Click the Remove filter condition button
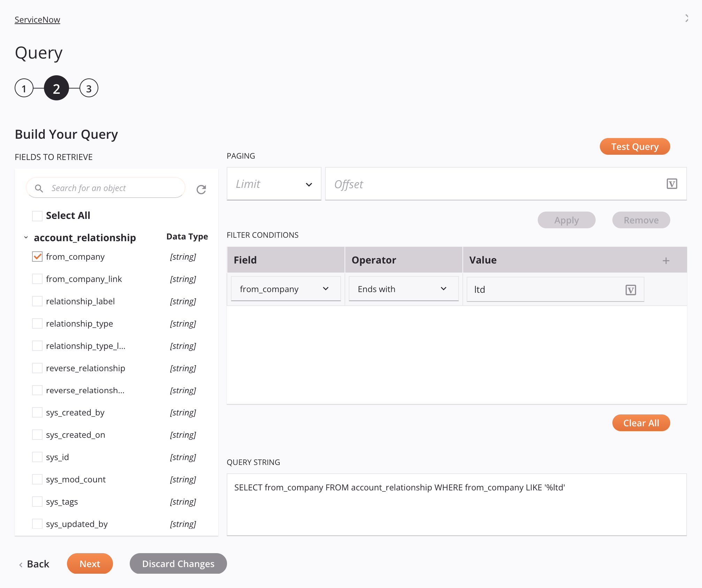The image size is (702, 588). click(641, 220)
